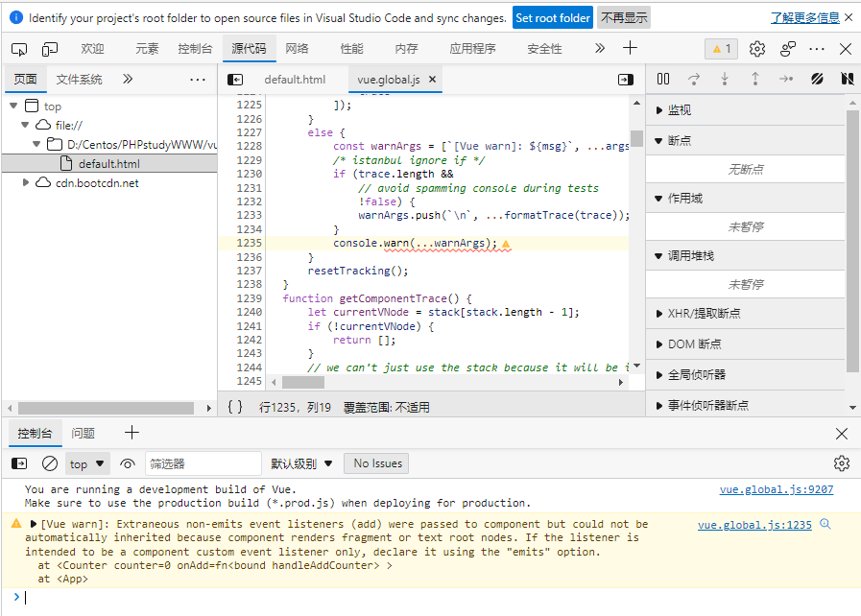
Task: Focus the 筛选器 console filter field
Action: click(203, 464)
